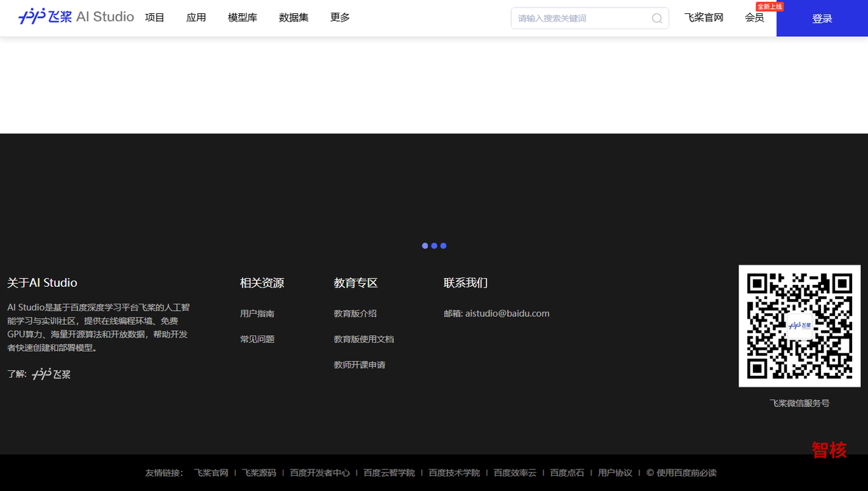
Task: Open the 百度云智学院 footer link
Action: [389, 473]
